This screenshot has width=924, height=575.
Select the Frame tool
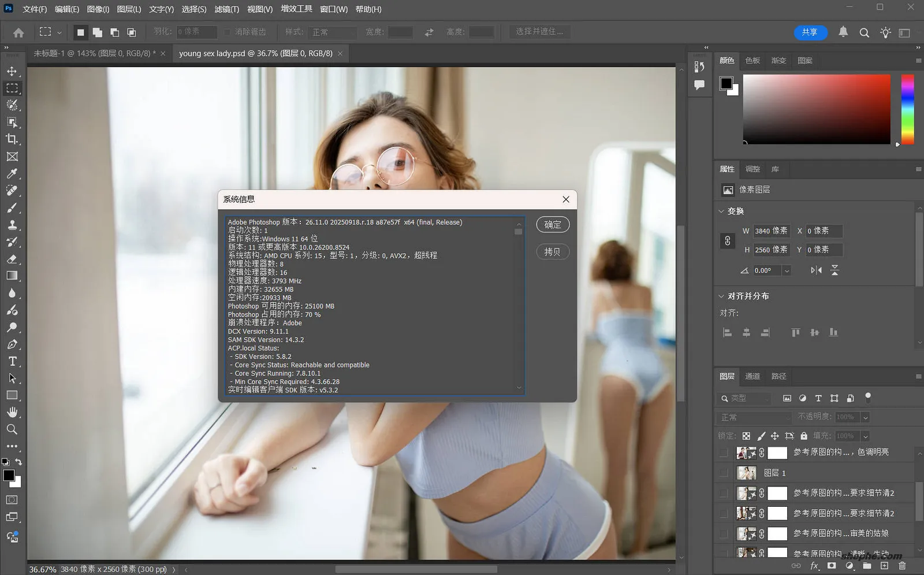pos(12,157)
